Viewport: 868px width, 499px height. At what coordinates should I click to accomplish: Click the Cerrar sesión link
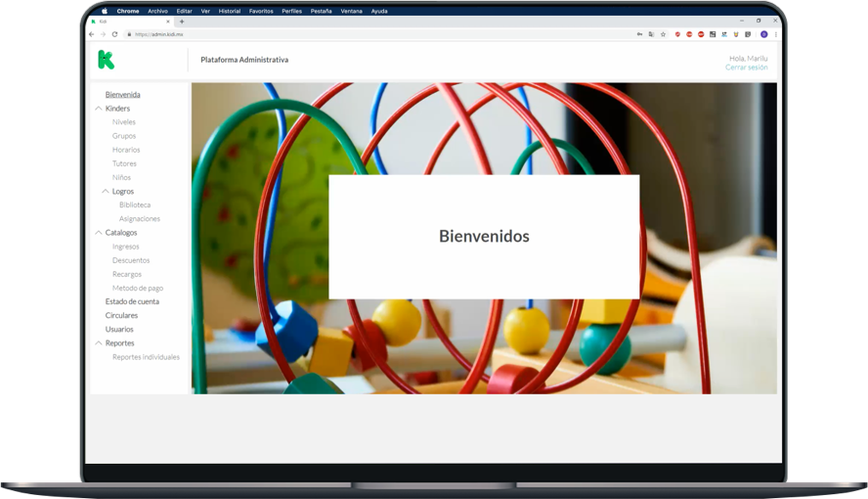[746, 68]
